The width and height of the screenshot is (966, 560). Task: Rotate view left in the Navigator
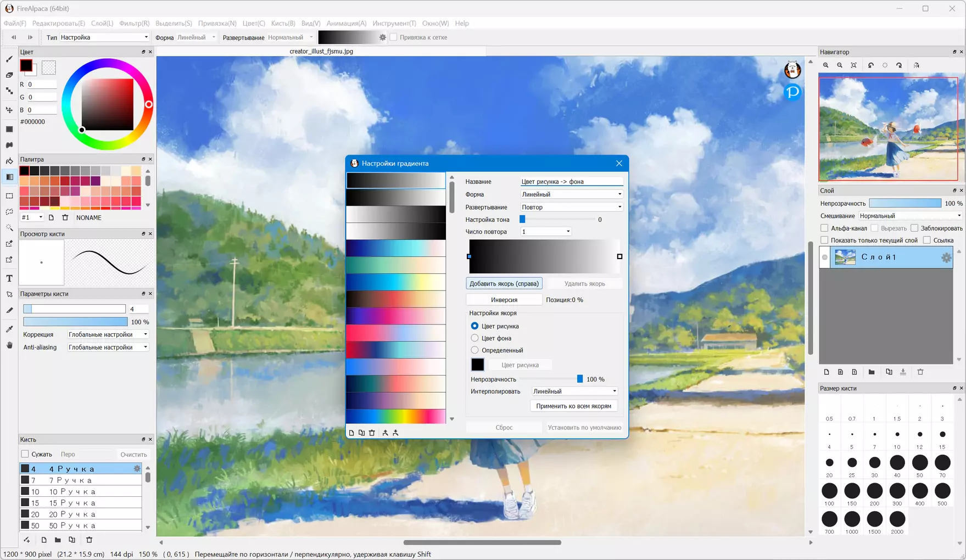pyautogui.click(x=871, y=65)
